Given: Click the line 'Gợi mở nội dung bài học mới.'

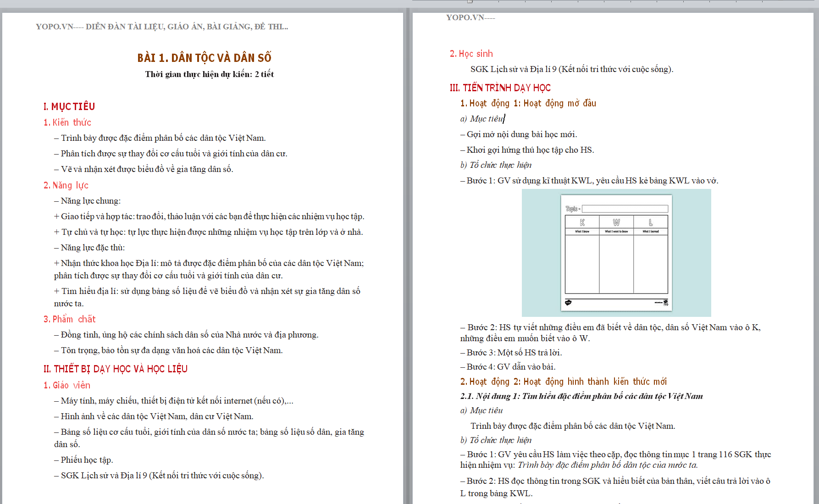Looking at the screenshot, I should coord(519,134).
